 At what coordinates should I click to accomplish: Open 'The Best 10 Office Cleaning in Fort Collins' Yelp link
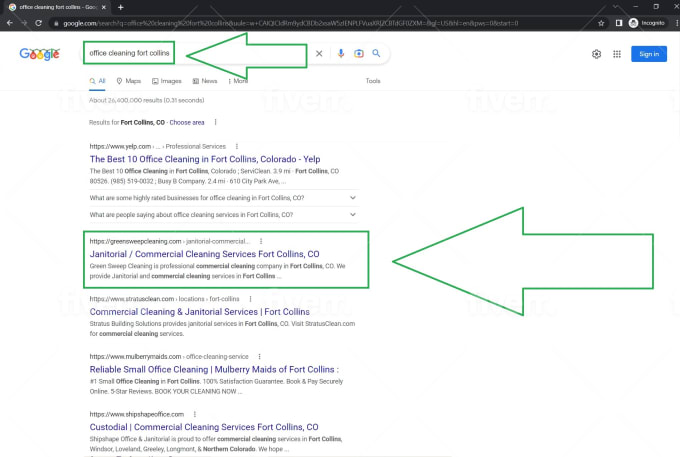tap(205, 159)
